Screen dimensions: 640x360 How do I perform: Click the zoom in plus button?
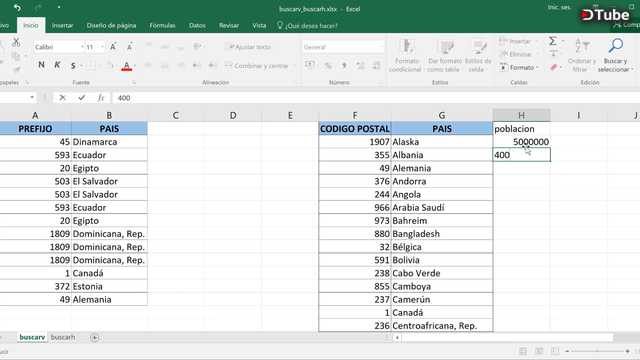coord(627,351)
